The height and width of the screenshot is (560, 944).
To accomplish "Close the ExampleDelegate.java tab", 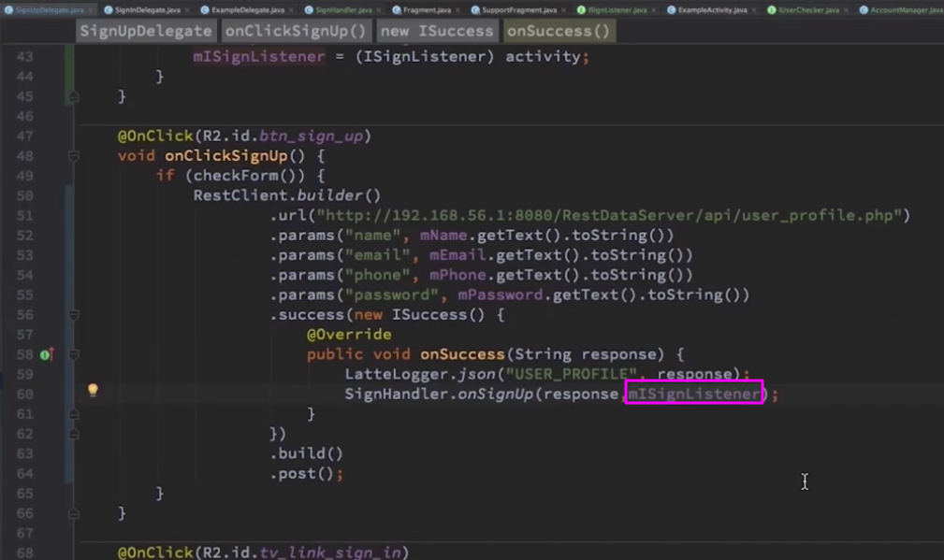I will (291, 10).
